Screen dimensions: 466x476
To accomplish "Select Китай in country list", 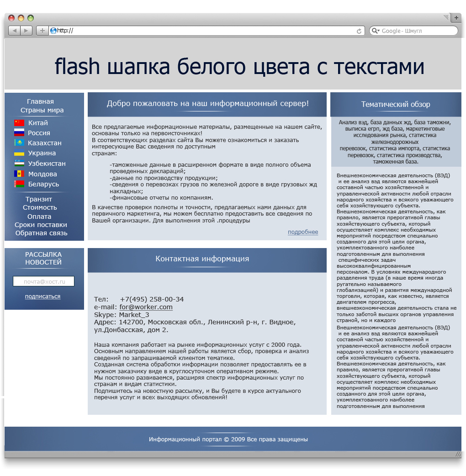I will pos(38,122).
